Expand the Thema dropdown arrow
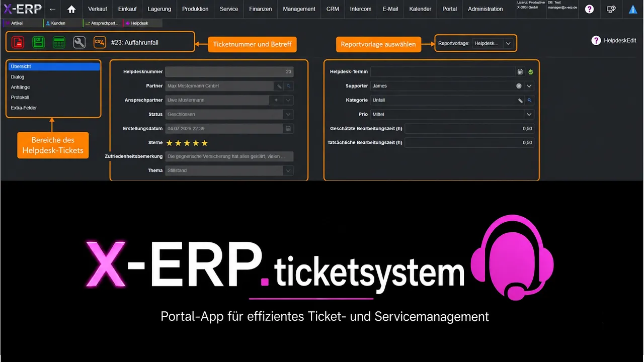The image size is (644, 362). 288,170
